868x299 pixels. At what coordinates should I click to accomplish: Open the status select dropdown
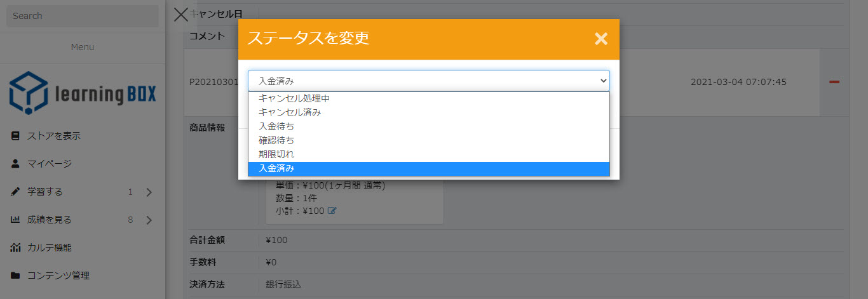click(428, 81)
